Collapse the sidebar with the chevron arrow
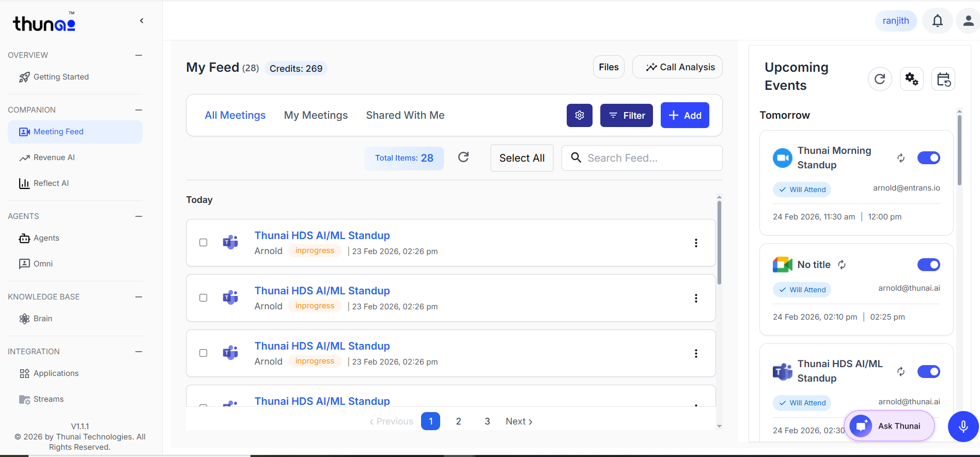980x457 pixels. (142, 21)
